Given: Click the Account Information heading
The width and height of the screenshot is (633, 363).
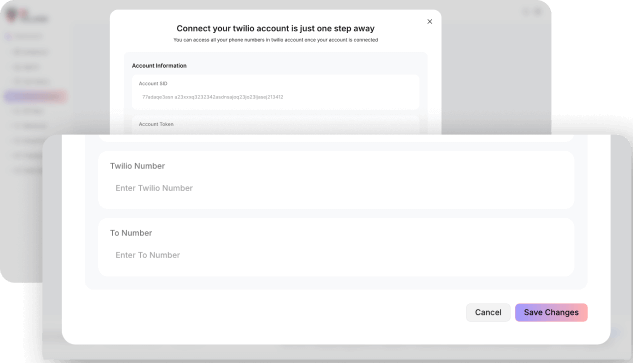Looking at the screenshot, I should (x=159, y=65).
